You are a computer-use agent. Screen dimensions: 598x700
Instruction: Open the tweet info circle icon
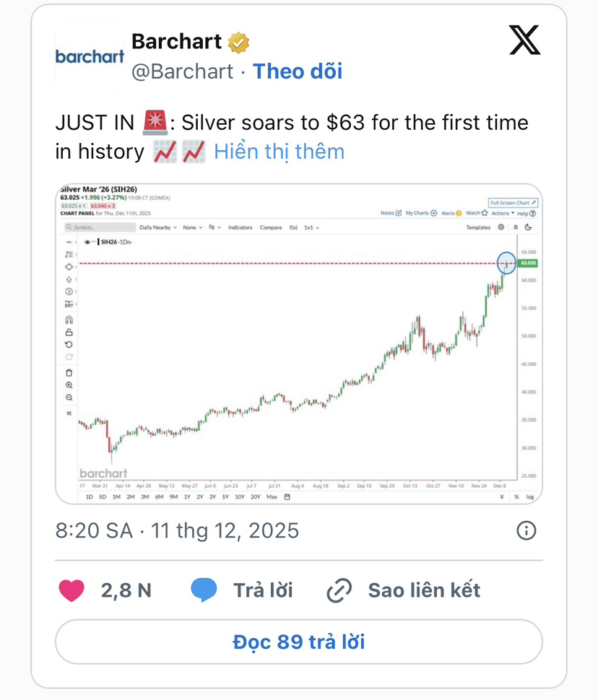(x=526, y=531)
